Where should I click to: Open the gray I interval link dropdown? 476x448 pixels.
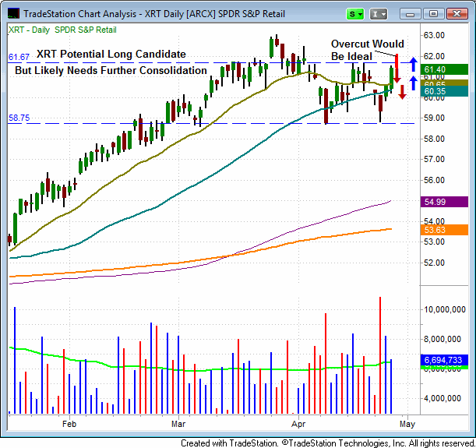click(x=379, y=14)
